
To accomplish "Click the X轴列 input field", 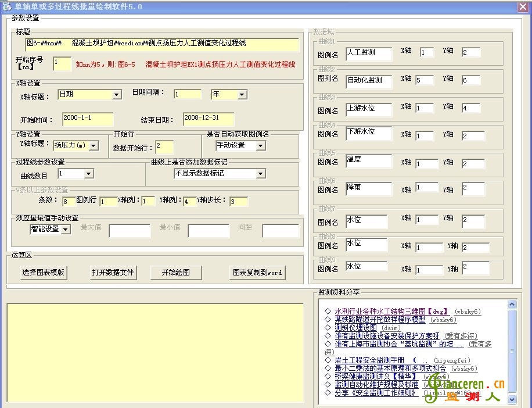I will (148, 201).
